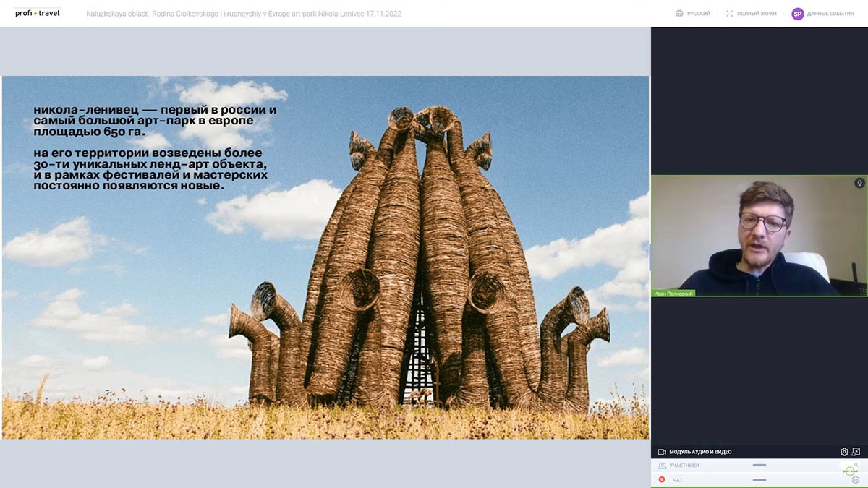
Task: Expand participants panel using its drag handle
Action: (759, 466)
